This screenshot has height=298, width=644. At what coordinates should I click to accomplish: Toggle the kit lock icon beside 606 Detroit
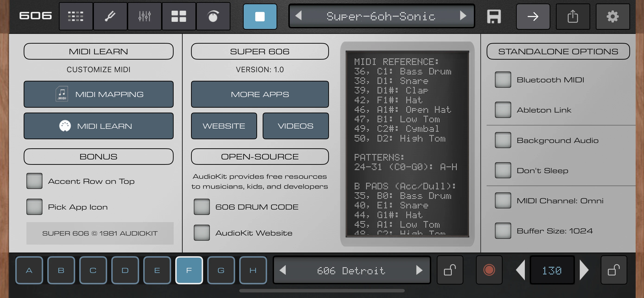tap(450, 270)
